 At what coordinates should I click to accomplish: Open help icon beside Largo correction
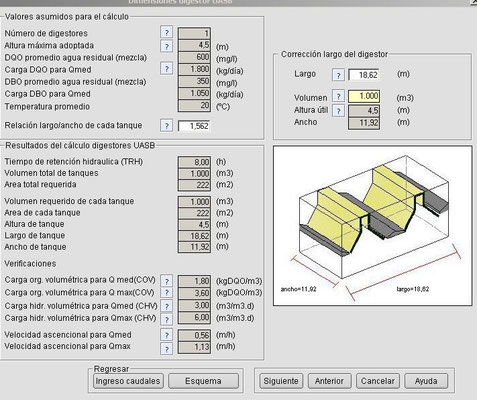click(x=338, y=75)
